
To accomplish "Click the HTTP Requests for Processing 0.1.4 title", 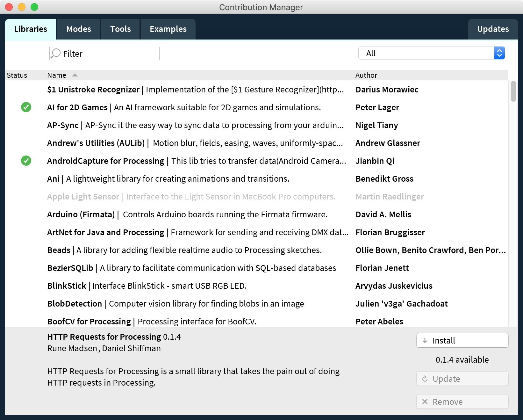I will (x=114, y=337).
